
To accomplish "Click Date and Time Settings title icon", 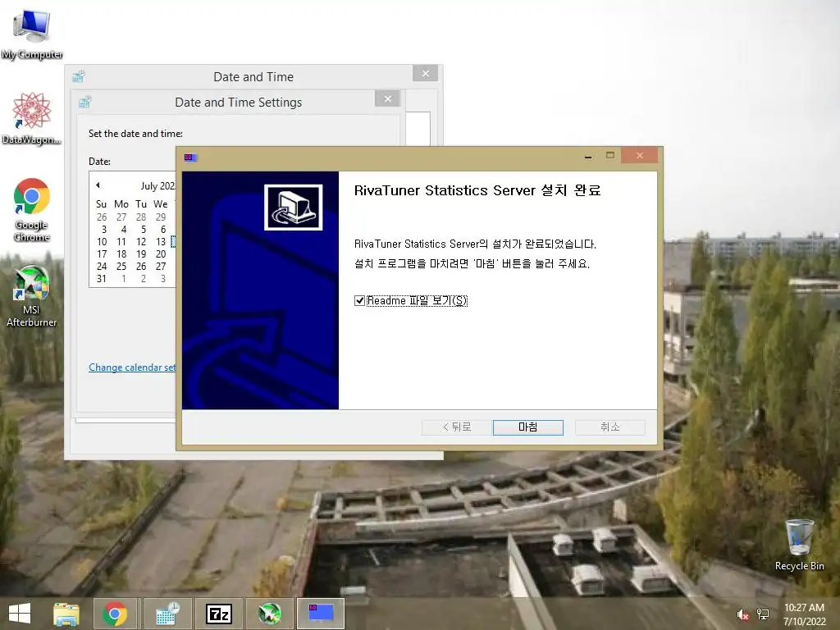I will [85, 102].
